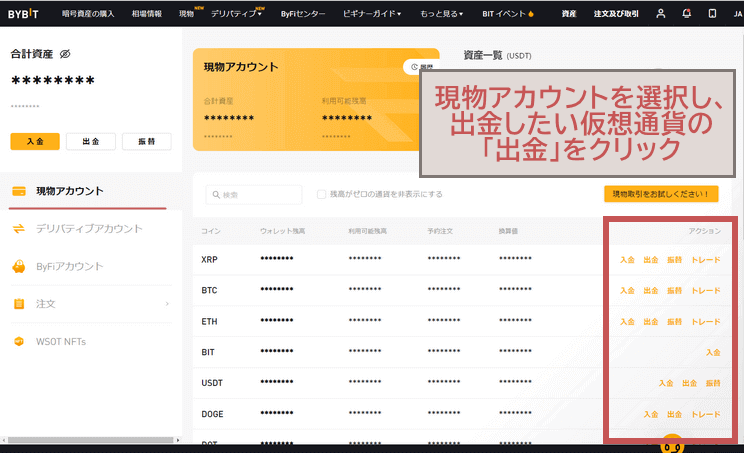Click 出金 in ETH row
Viewport: 744px width, 453px height.
tap(651, 322)
